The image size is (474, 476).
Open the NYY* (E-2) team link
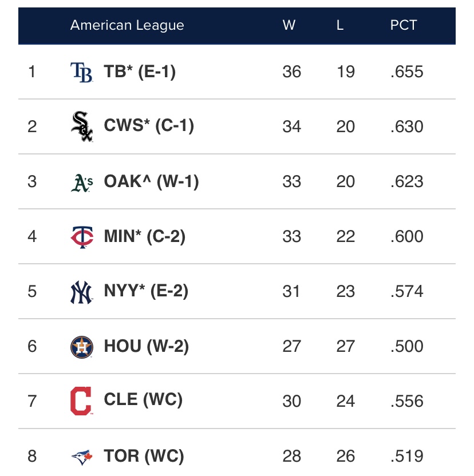146,292
